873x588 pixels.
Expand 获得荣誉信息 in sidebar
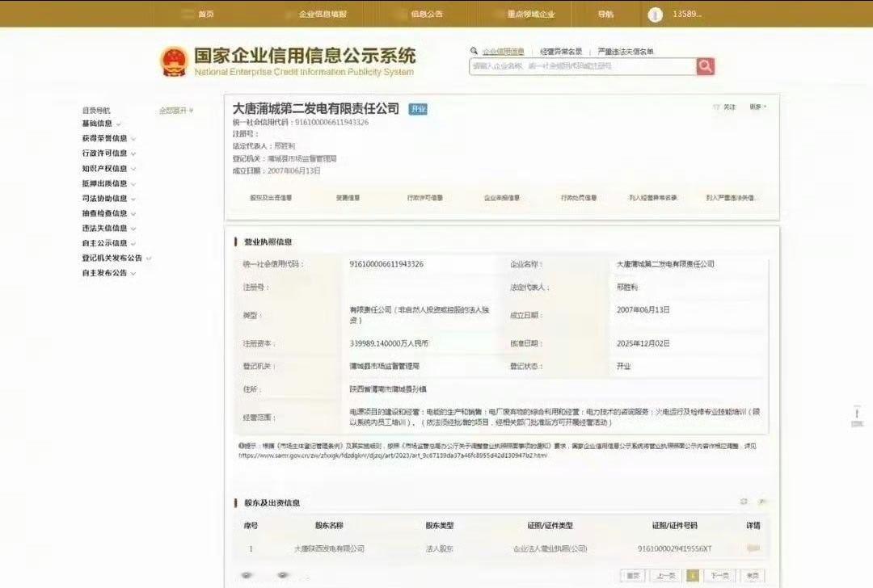108,138
